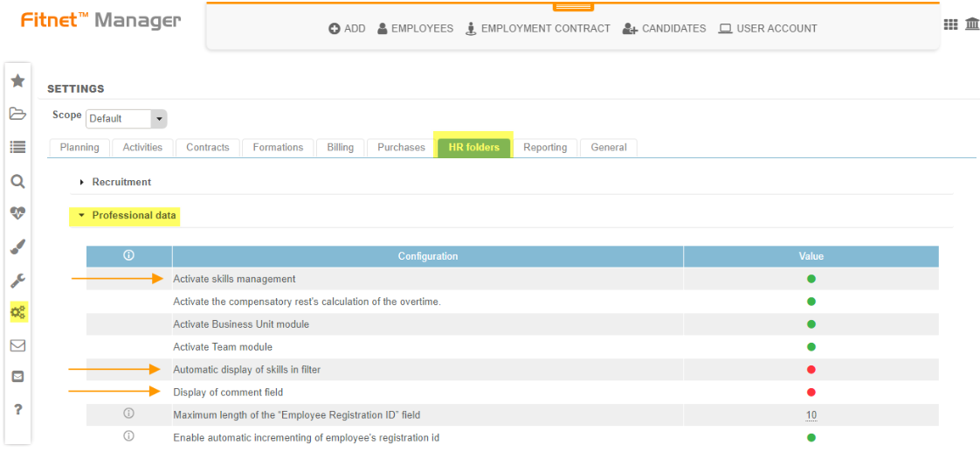Click the question mark help icon
The width and height of the screenshot is (980, 452).
tap(17, 409)
